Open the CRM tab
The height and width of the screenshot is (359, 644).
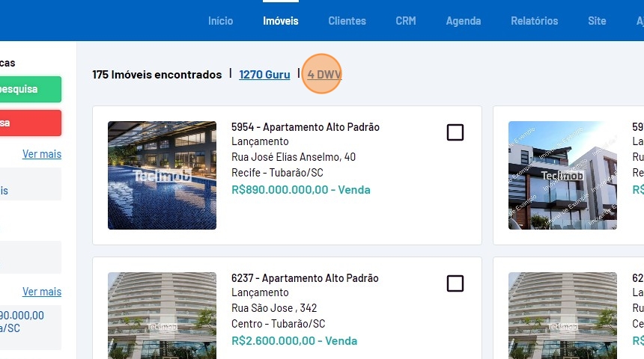coord(406,21)
